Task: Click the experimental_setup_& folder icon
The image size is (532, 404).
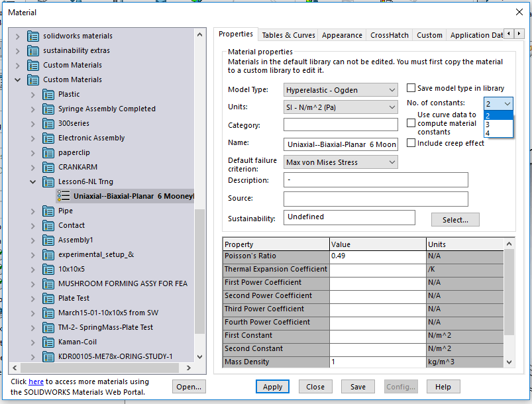Action: pyautogui.click(x=48, y=255)
